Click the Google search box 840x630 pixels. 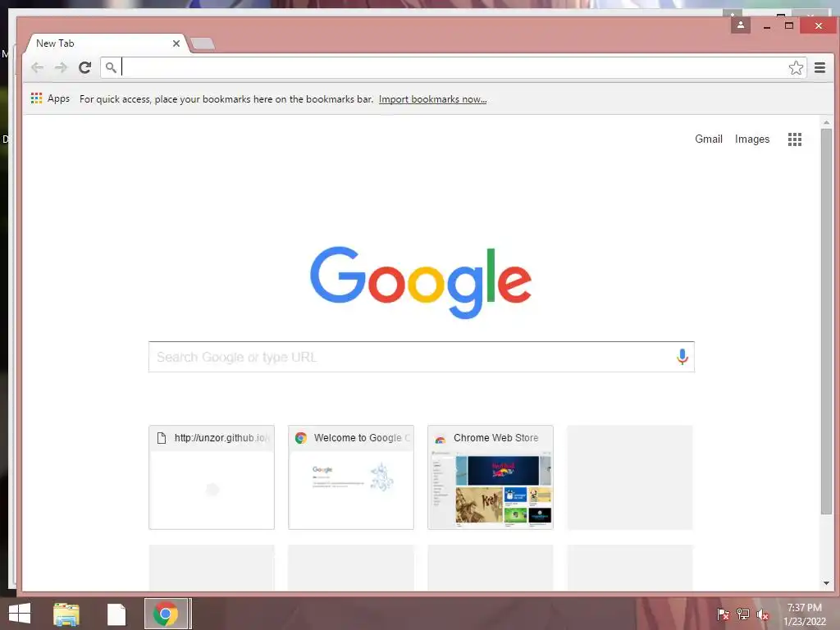(421, 357)
